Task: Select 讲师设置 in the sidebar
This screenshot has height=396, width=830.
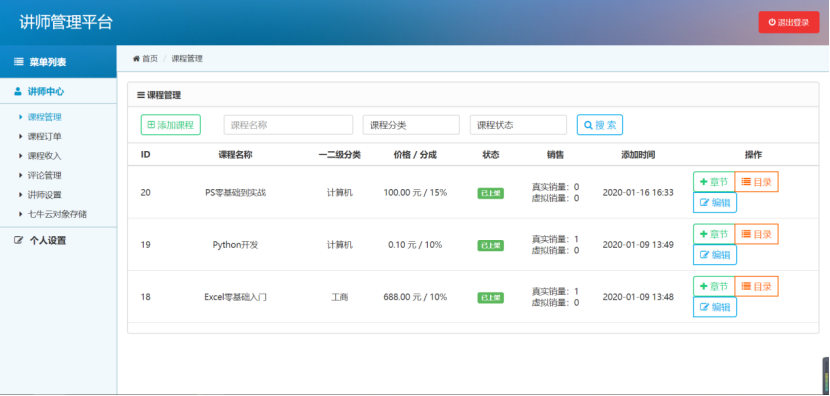Action: (44, 195)
